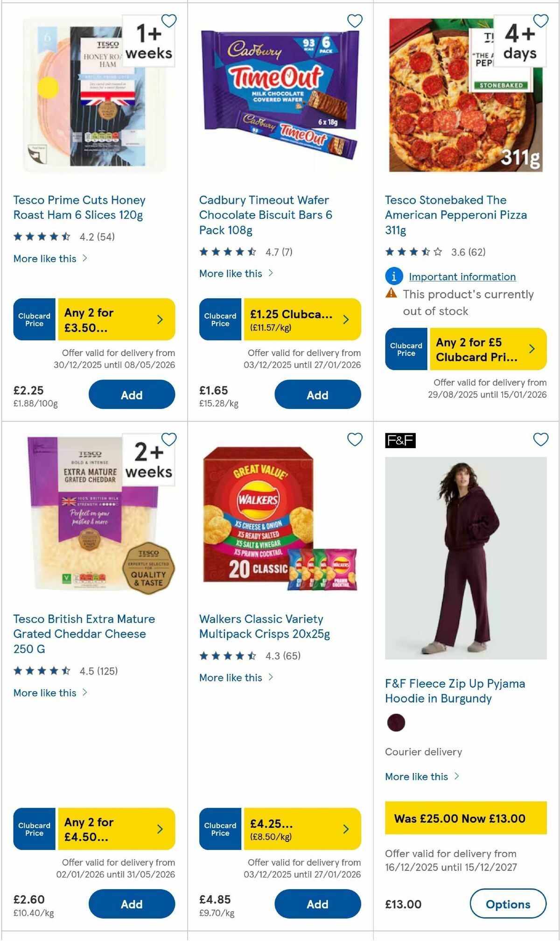Click the info icon next to Important information

393,276
